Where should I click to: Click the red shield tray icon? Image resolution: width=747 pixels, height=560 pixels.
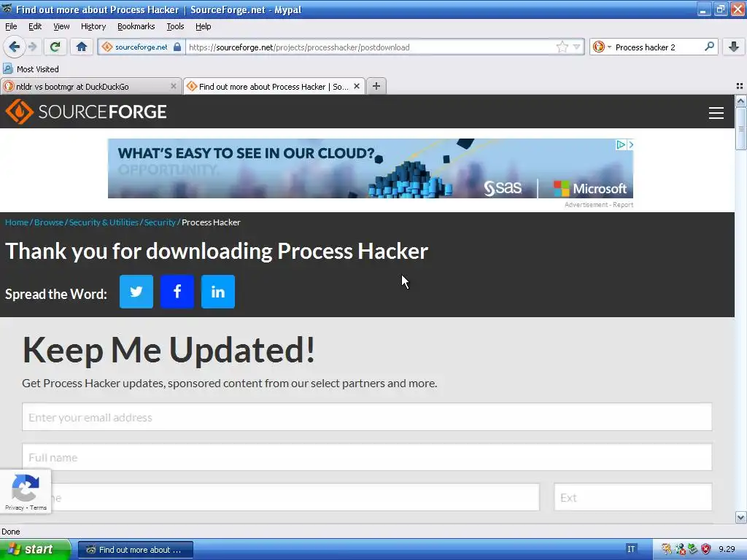[705, 549]
